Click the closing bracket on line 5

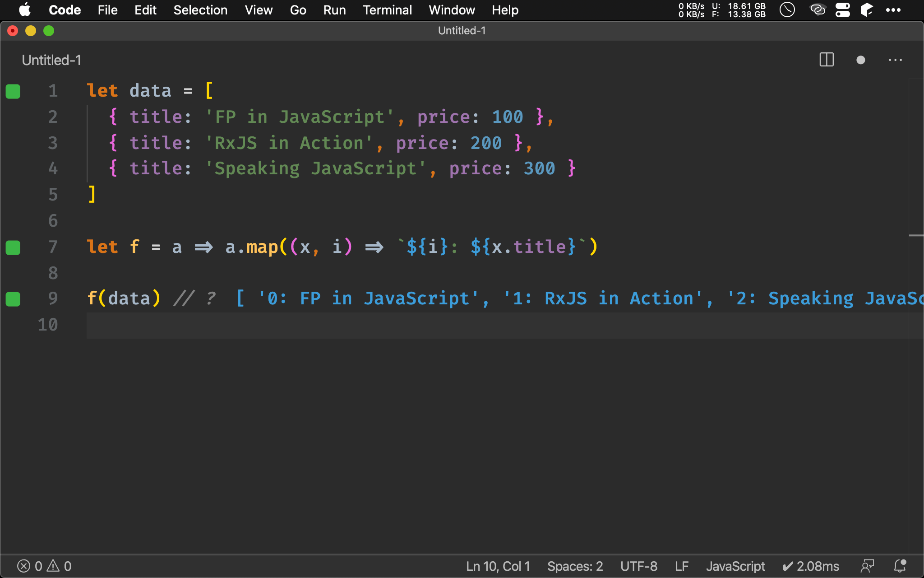point(92,195)
